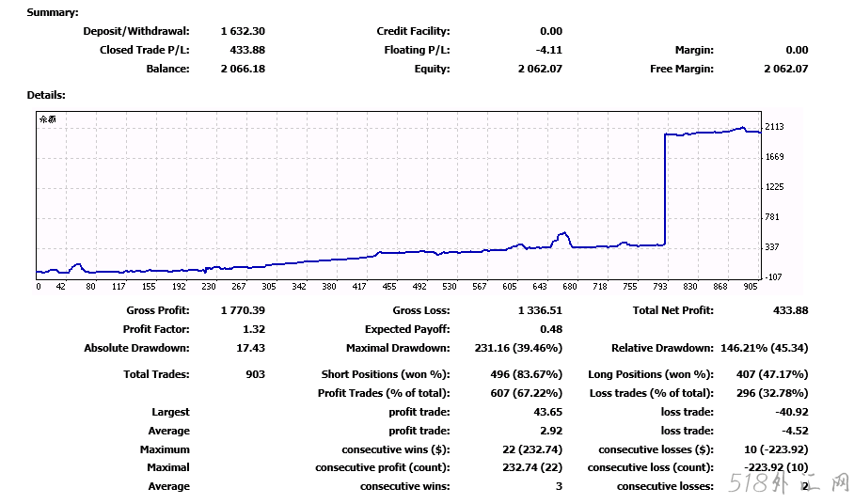Click the Free Margin value
The image size is (854, 504).
(786, 69)
